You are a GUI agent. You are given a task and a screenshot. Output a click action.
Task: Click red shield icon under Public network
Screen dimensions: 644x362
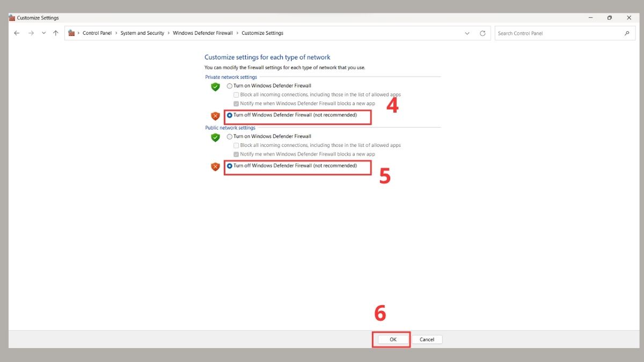(x=215, y=167)
